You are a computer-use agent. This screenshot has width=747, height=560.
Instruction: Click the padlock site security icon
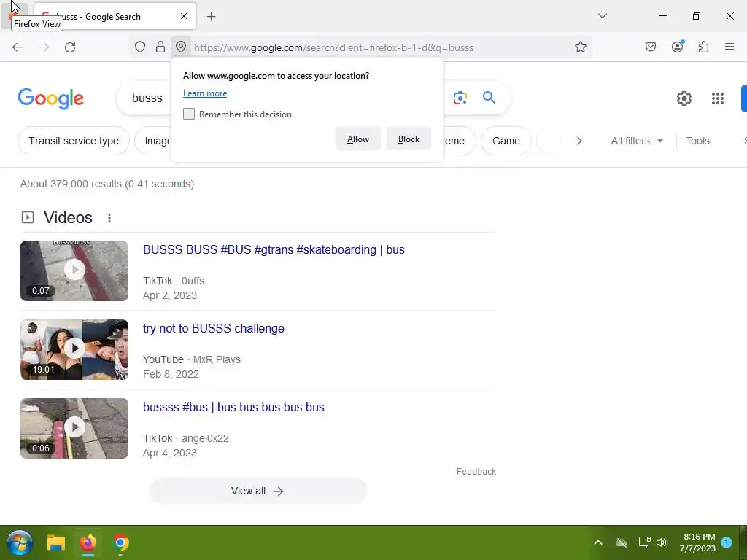pyautogui.click(x=160, y=47)
